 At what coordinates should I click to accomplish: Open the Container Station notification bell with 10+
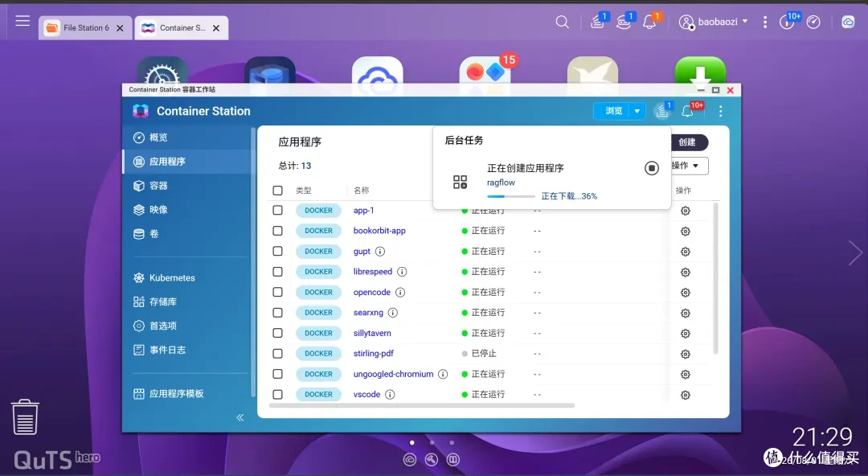(x=688, y=111)
